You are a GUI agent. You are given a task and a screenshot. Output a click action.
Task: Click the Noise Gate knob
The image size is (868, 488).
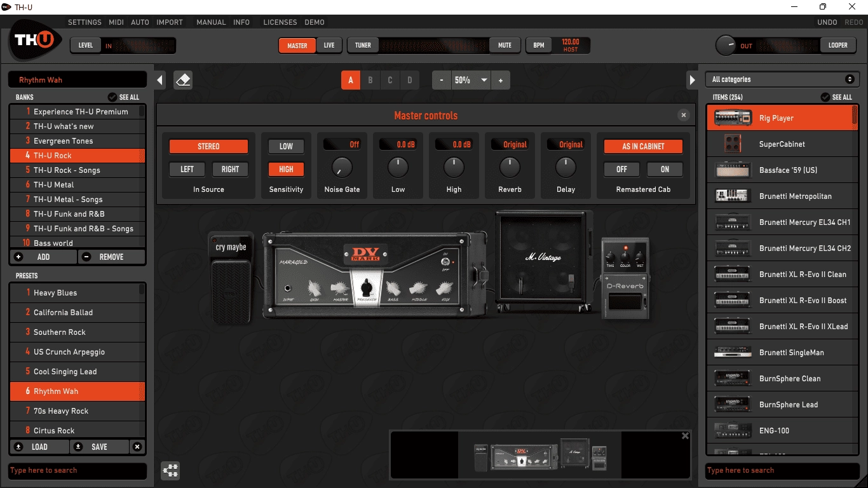pyautogui.click(x=342, y=168)
